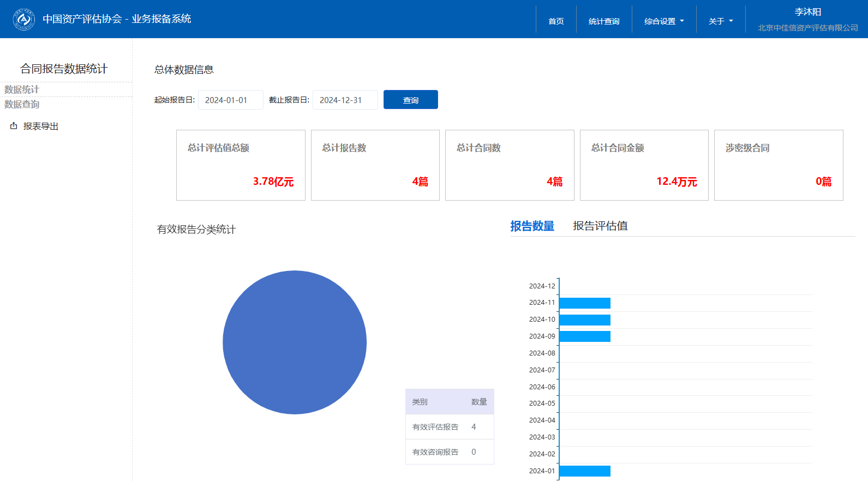Go to 首页 in navigation bar
Screen dimensions: 868x482
(556, 21)
